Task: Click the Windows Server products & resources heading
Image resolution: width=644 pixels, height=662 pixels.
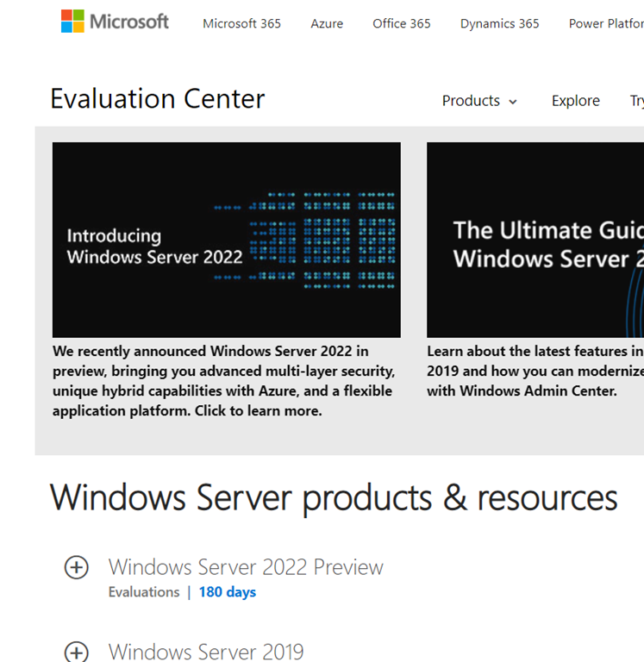Action: pyautogui.click(x=334, y=498)
